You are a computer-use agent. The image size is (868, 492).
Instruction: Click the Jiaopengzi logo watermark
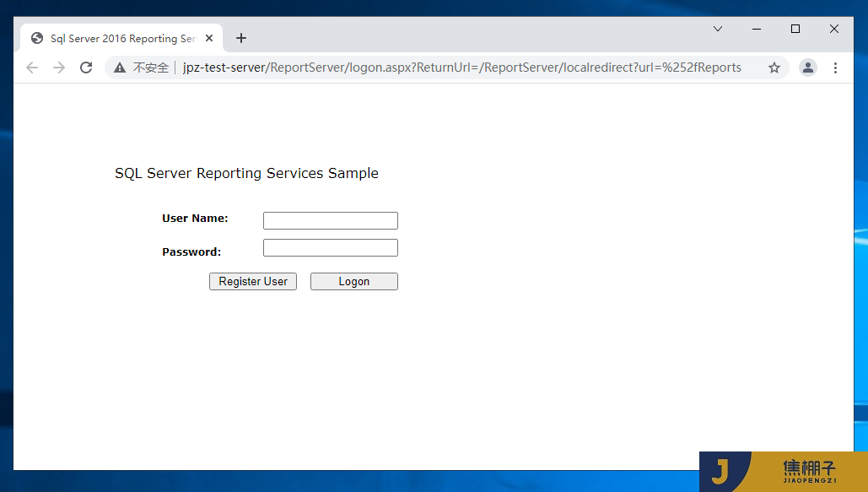pos(780,471)
